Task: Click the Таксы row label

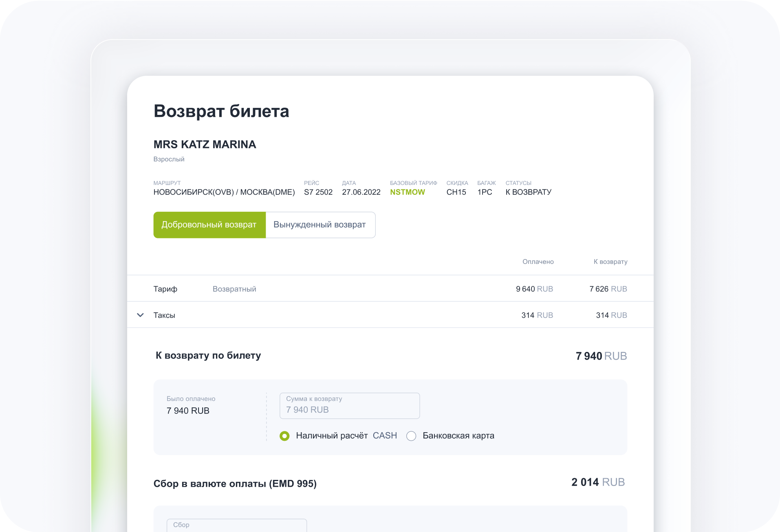Action: click(164, 315)
